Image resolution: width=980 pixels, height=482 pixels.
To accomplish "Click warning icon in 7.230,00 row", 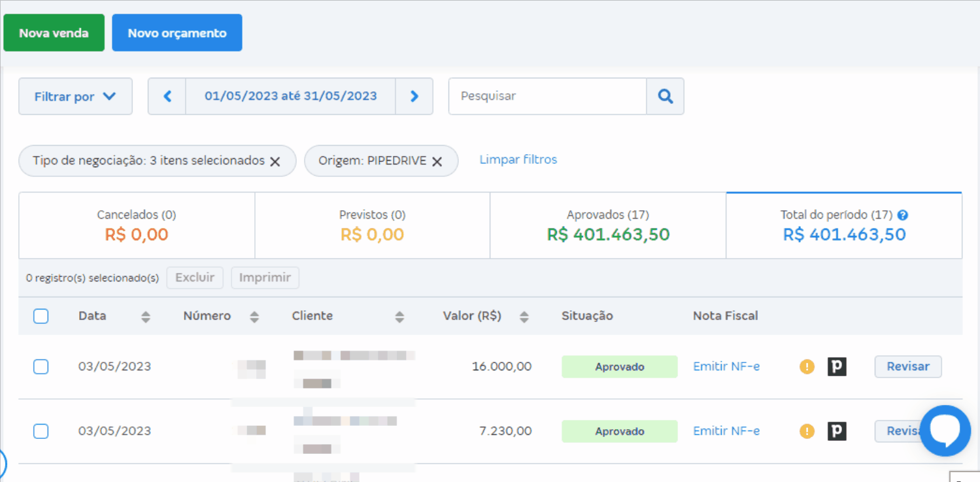I will coord(807,431).
